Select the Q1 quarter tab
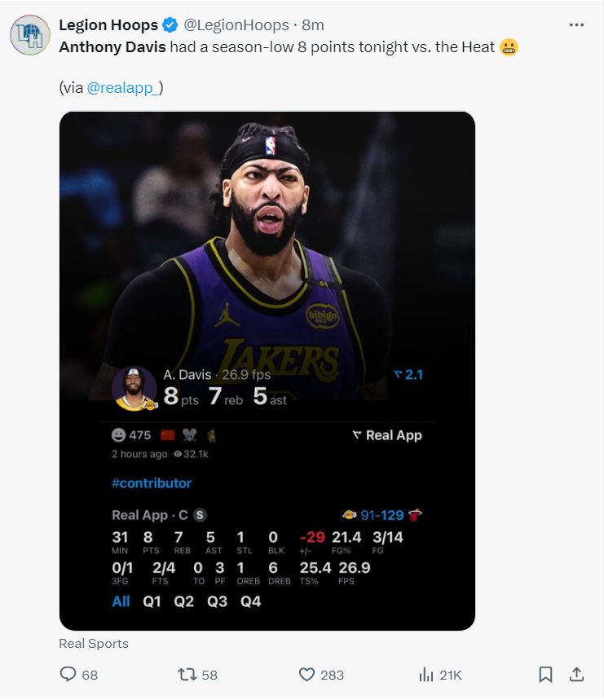The width and height of the screenshot is (604, 700). click(x=152, y=601)
